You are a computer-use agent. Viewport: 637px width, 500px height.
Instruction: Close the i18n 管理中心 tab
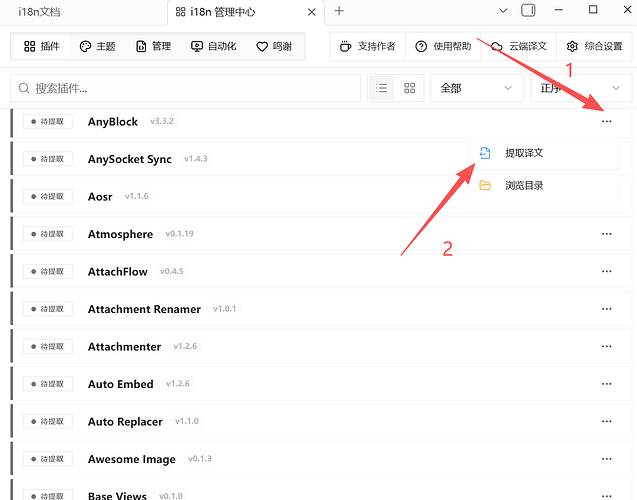(x=312, y=12)
